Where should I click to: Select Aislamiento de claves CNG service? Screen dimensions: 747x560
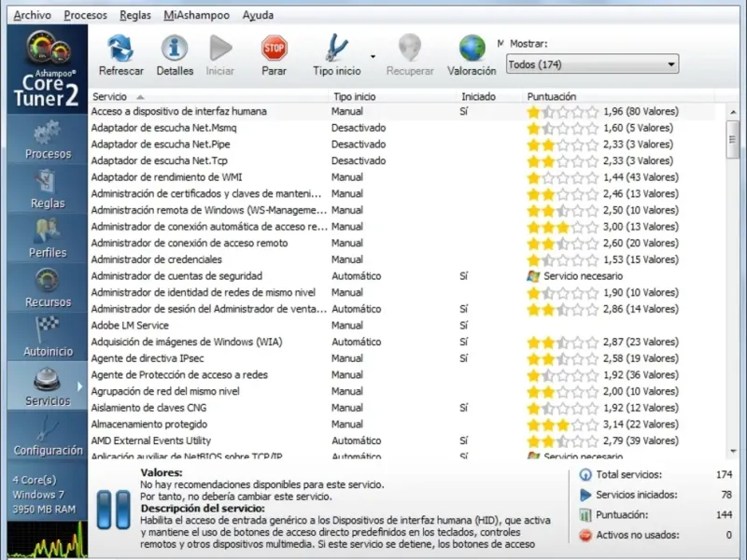pos(402,408)
